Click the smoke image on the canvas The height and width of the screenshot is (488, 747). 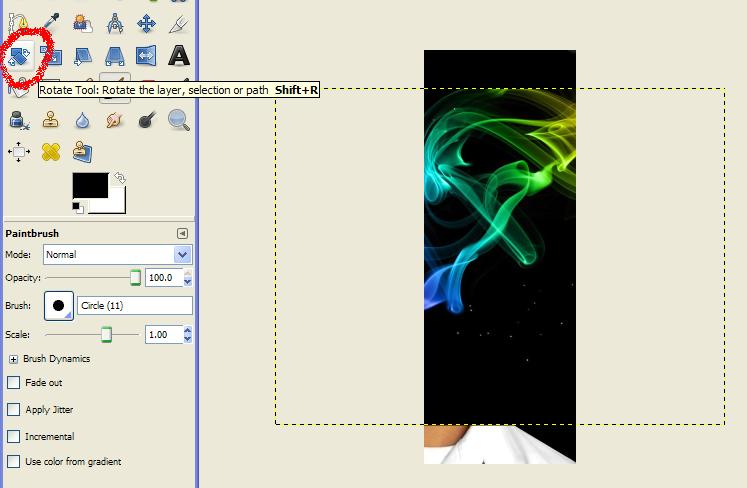tap(500, 256)
